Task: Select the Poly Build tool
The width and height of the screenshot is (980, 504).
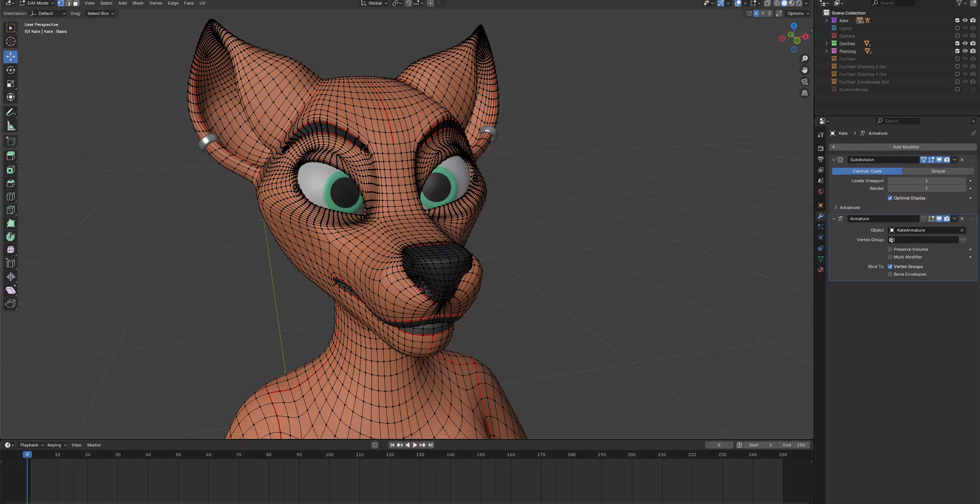Action: [11, 223]
